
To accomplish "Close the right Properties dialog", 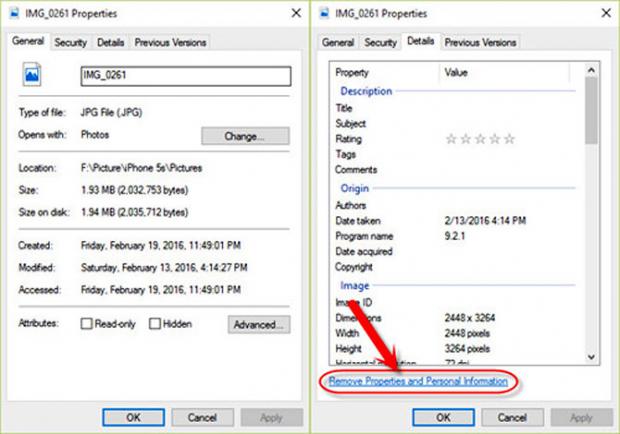I will coord(605,13).
